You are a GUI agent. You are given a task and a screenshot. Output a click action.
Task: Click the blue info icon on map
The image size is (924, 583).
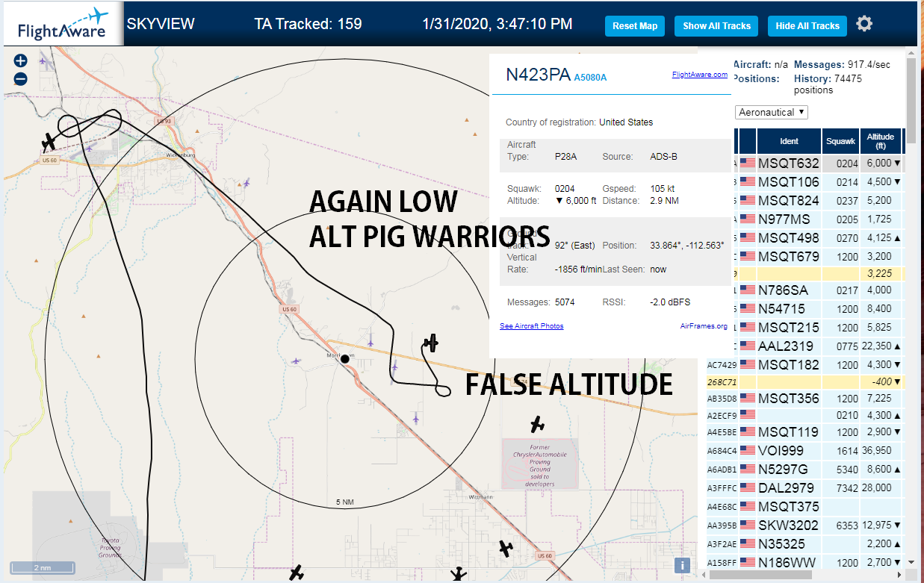pos(682,565)
